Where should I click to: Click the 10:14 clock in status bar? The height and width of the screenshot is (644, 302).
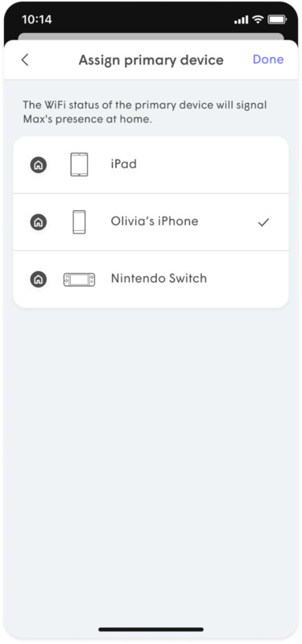coord(35,19)
